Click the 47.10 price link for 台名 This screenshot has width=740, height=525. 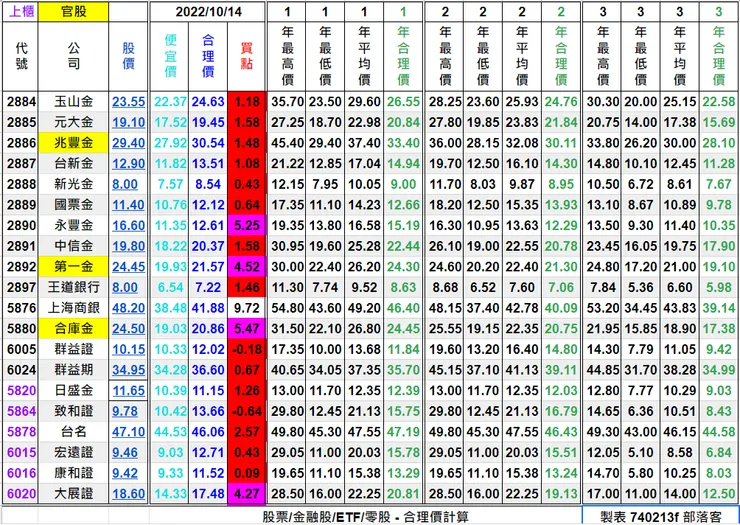click(128, 432)
